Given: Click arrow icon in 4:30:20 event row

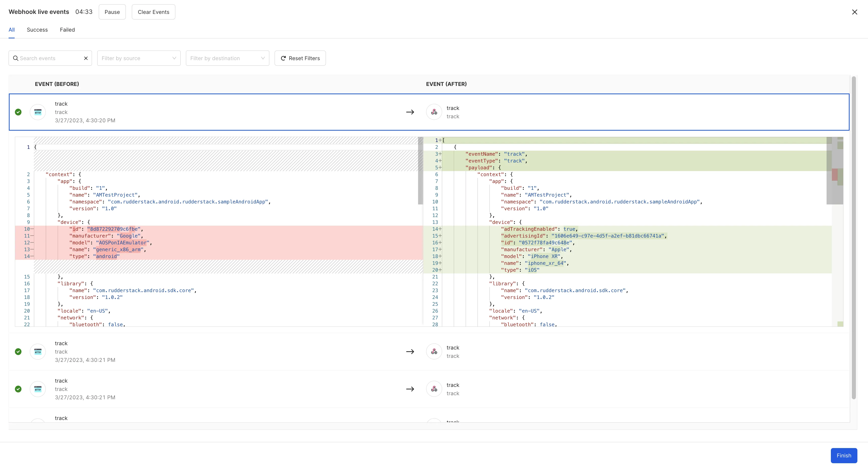Looking at the screenshot, I should (x=410, y=112).
